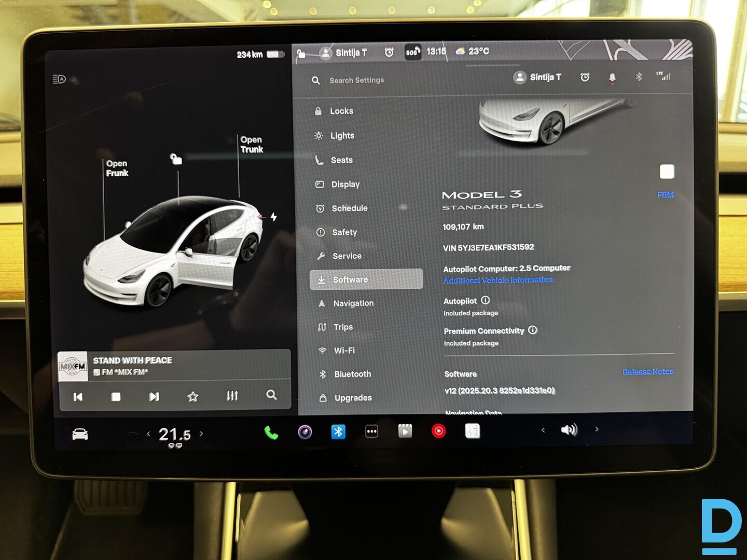This screenshot has width=747, height=560.
Task: Open the Bluetooth app in dock
Action: pyautogui.click(x=338, y=431)
